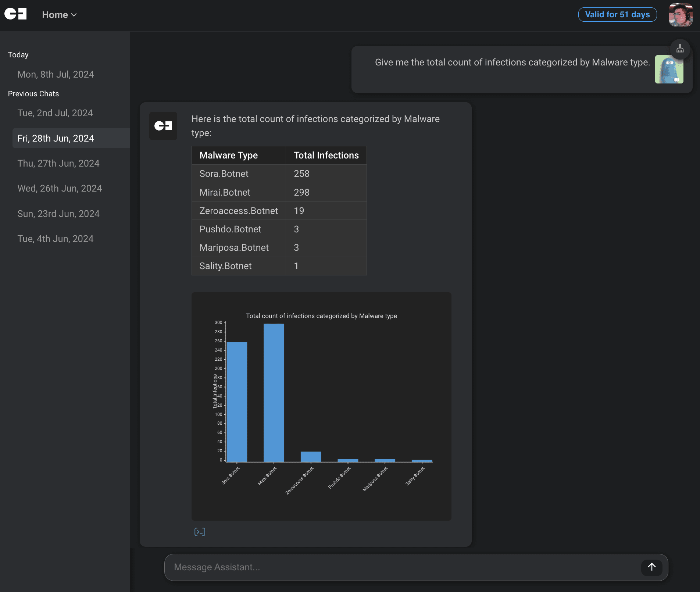Open chat from Sun, 23rd Jun, 2024

point(58,214)
